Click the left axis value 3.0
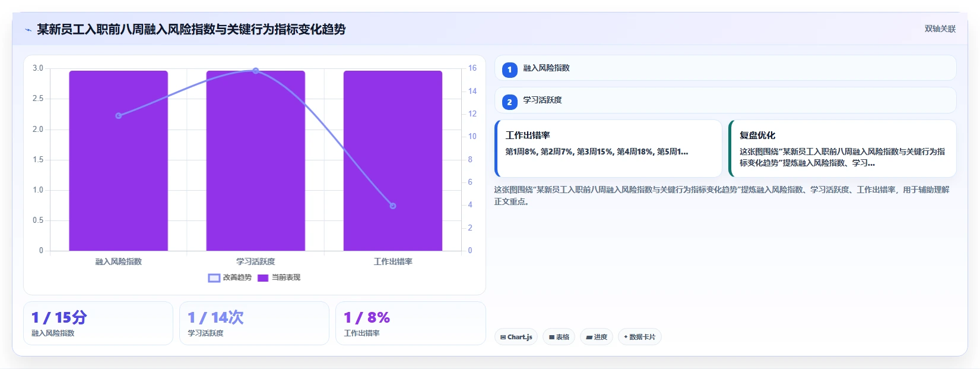 click(x=38, y=68)
